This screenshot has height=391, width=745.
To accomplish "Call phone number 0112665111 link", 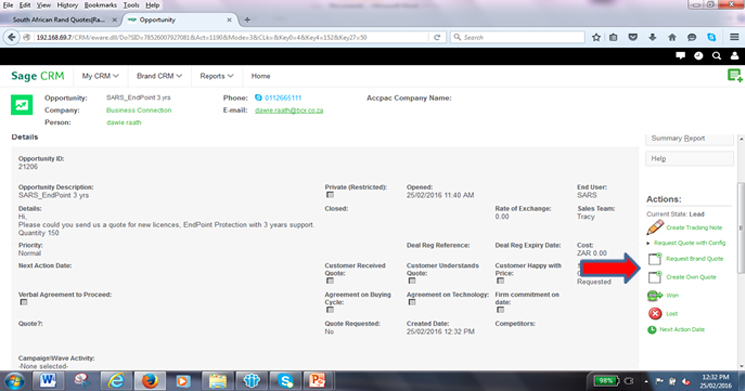I will (x=283, y=98).
